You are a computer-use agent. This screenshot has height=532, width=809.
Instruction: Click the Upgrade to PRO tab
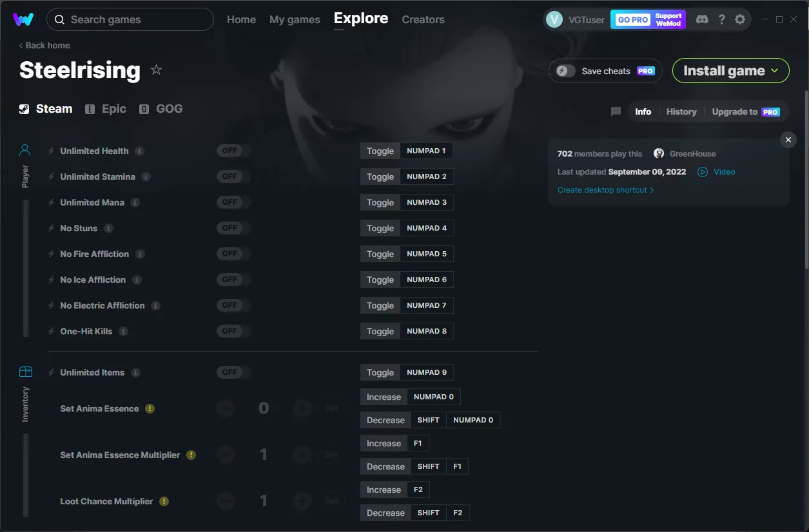tap(746, 111)
